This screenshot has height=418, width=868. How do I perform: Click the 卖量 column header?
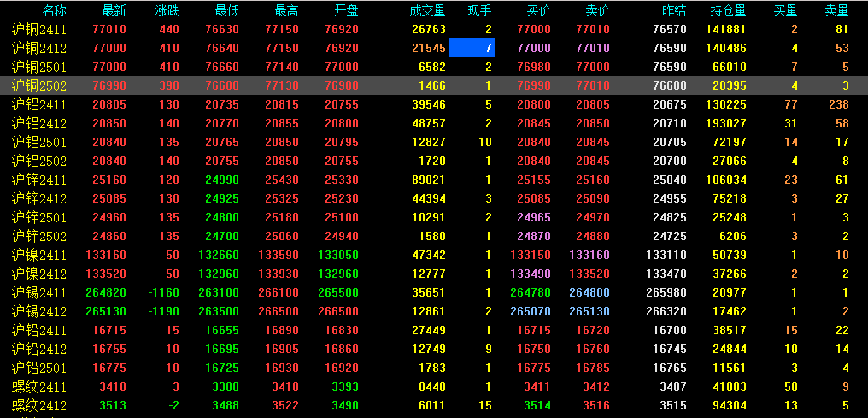point(836,10)
